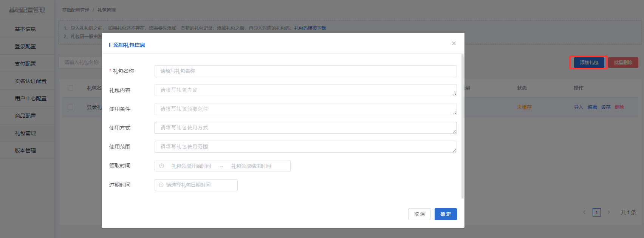This screenshot has height=238, width=644.
Task: Click the 批量删除 button
Action: point(623,63)
